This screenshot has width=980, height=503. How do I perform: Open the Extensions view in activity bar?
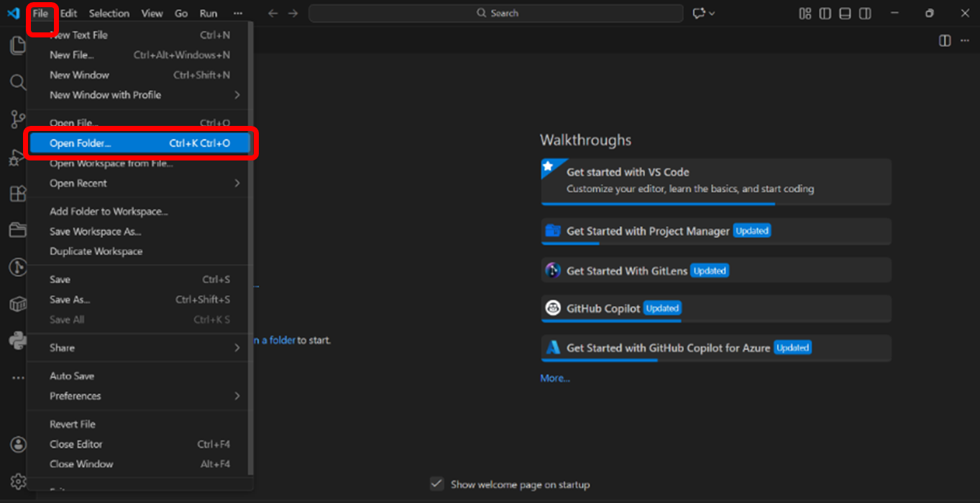[17, 194]
